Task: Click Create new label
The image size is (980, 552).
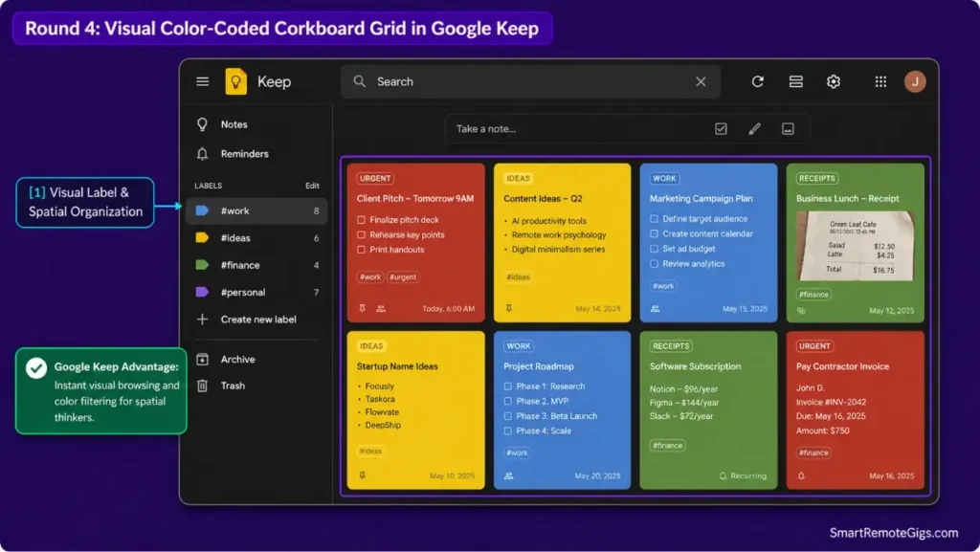Action: [257, 320]
